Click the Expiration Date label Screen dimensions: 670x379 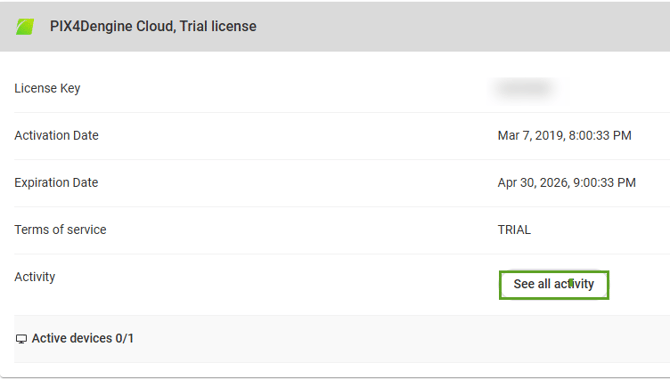click(x=56, y=183)
